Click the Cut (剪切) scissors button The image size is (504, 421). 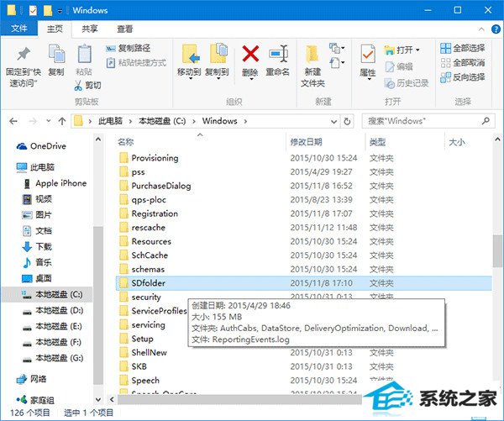tap(87, 85)
